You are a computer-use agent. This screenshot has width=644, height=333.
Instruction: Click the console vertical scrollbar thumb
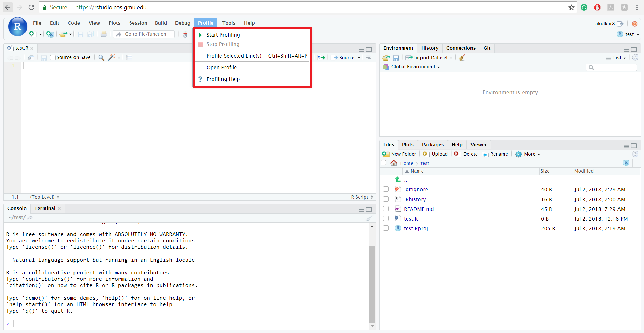pyautogui.click(x=372, y=284)
